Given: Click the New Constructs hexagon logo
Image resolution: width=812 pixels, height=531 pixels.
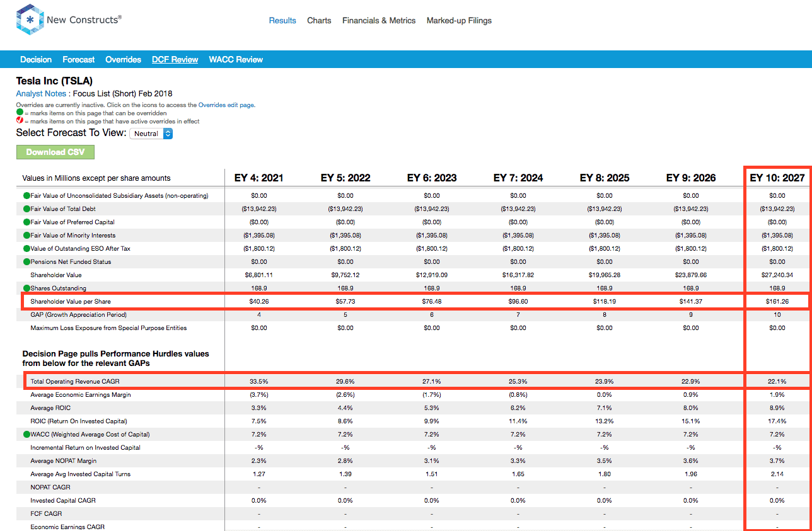Looking at the screenshot, I should (30, 20).
